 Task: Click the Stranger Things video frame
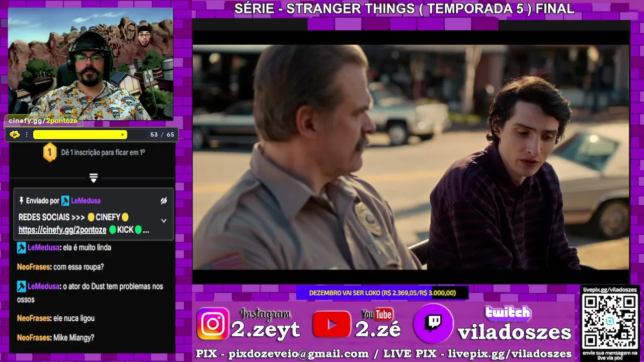click(411, 157)
